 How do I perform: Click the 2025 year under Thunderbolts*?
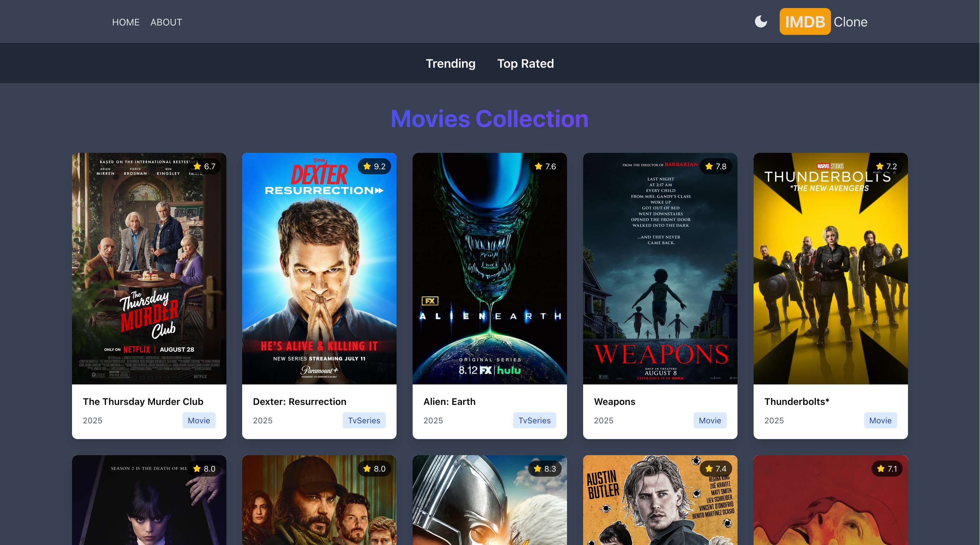point(774,420)
